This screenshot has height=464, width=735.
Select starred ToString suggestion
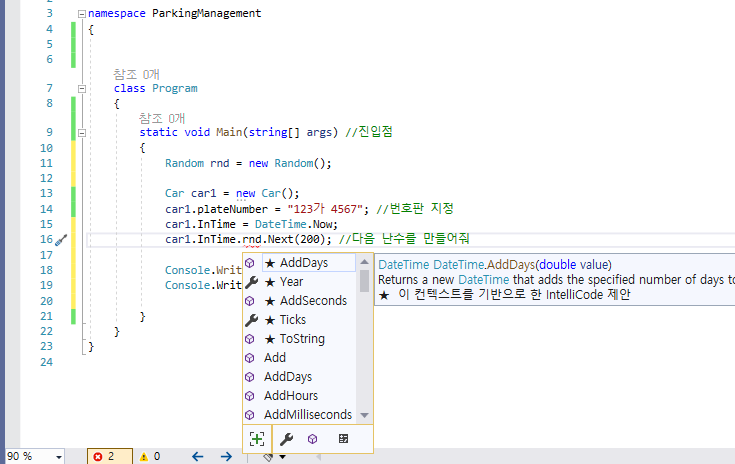[295, 339]
